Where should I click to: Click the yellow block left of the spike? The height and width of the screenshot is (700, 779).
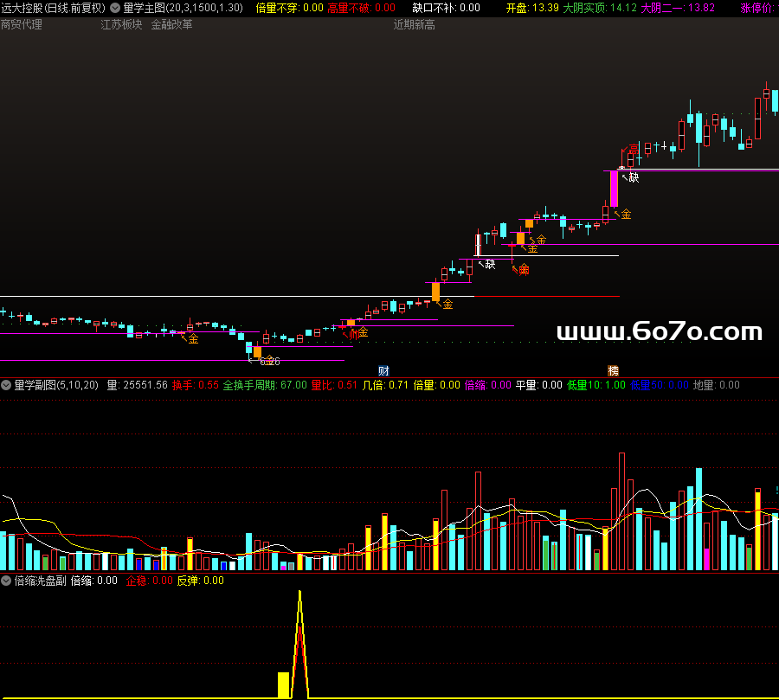point(283,684)
